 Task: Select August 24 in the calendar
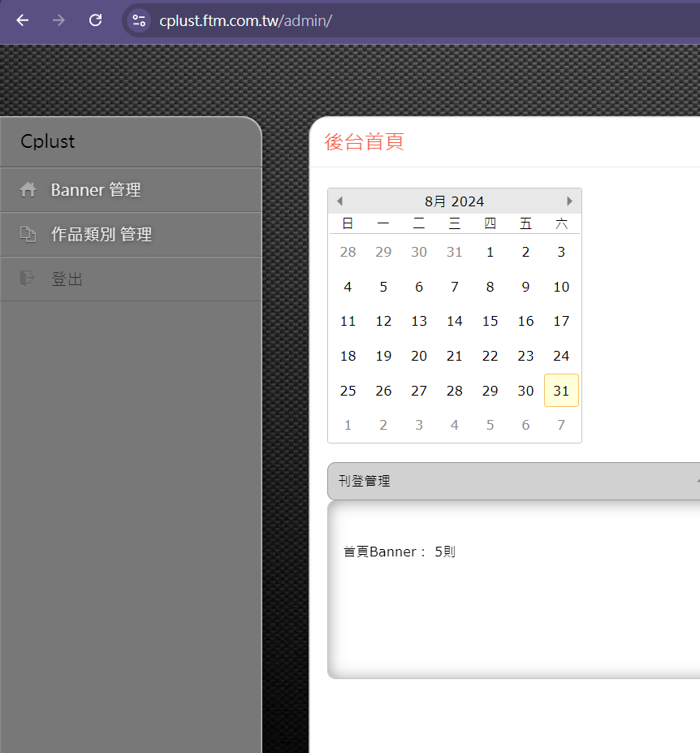[x=561, y=356]
